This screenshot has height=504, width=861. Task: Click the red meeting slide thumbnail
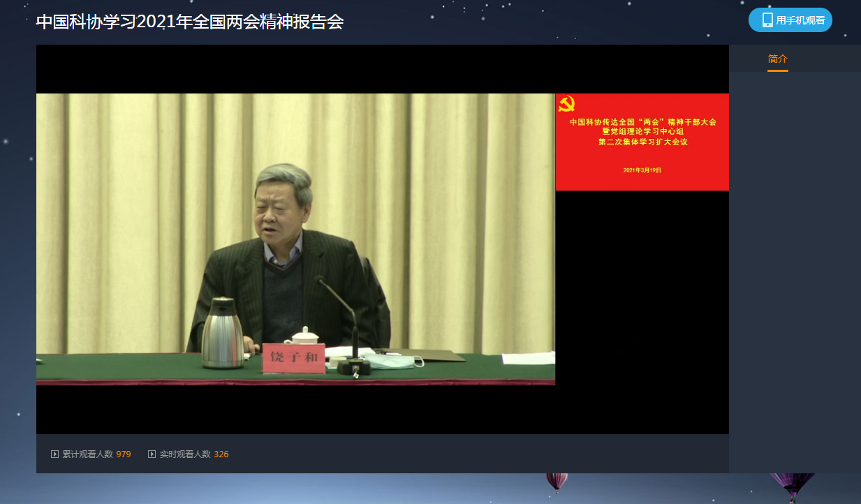click(x=642, y=142)
